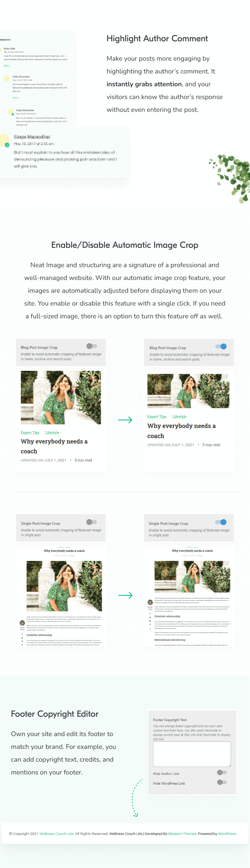This screenshot has height=868, width=250.
Task: Follow the WordPress link in footer
Action: (x=227, y=834)
